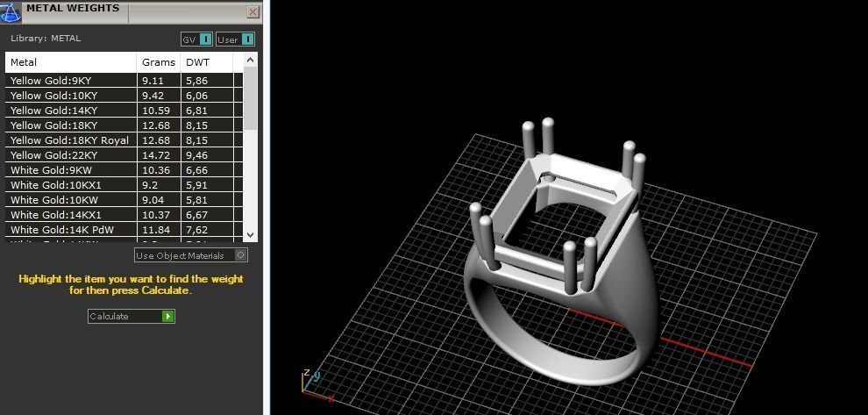The height and width of the screenshot is (415, 868).
Task: Select White Gold:10KW row
Action: [124, 200]
